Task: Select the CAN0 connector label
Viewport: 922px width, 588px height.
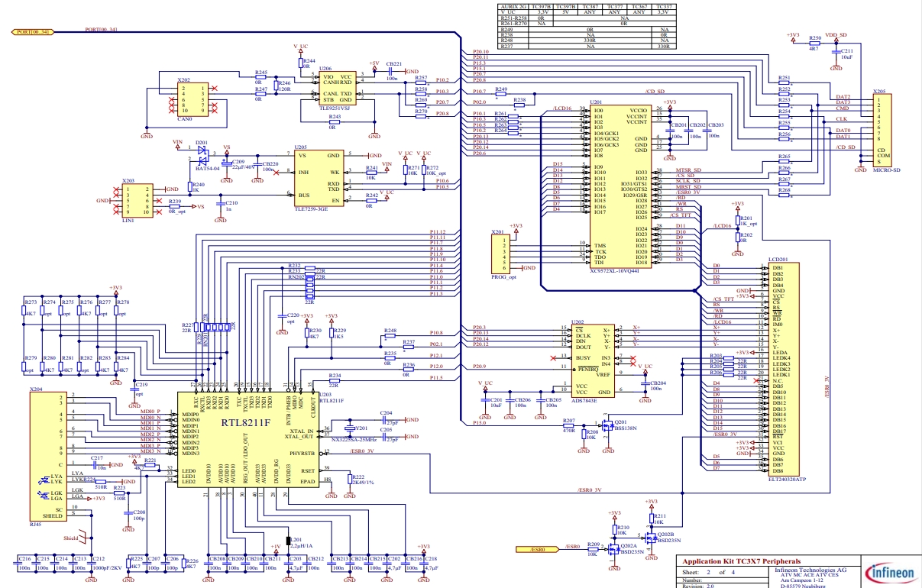Action: 184,119
